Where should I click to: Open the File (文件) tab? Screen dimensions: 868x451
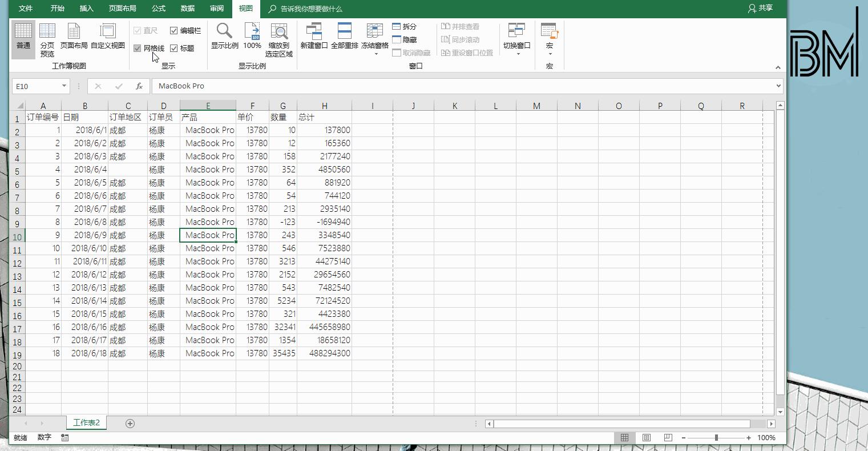26,9
